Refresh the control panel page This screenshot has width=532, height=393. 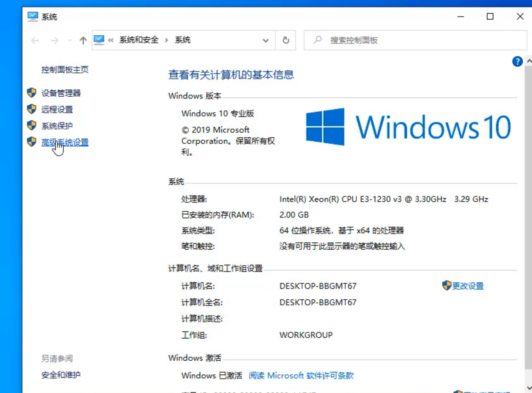tap(286, 40)
